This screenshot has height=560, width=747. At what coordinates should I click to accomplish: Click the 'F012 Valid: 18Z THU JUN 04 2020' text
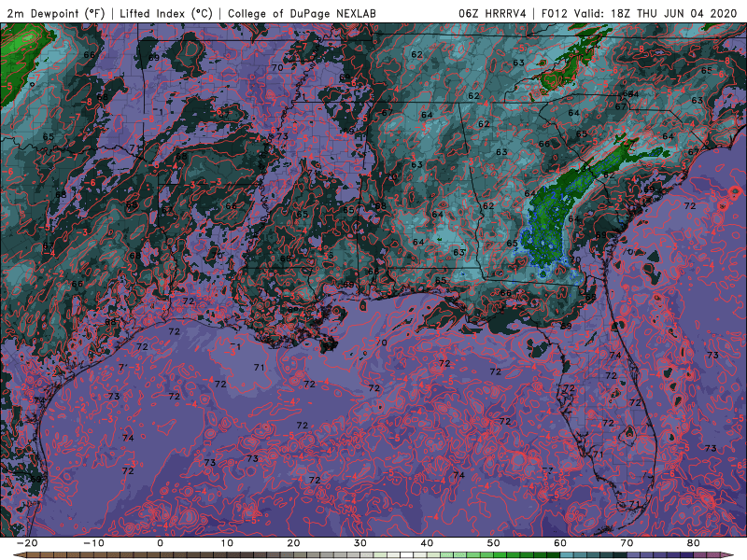[639, 13]
